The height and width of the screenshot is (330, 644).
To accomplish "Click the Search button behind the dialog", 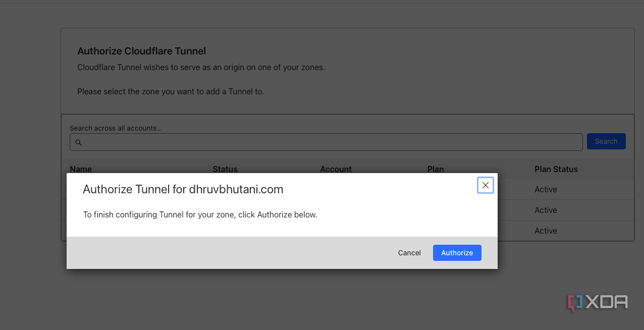I will [x=606, y=141].
